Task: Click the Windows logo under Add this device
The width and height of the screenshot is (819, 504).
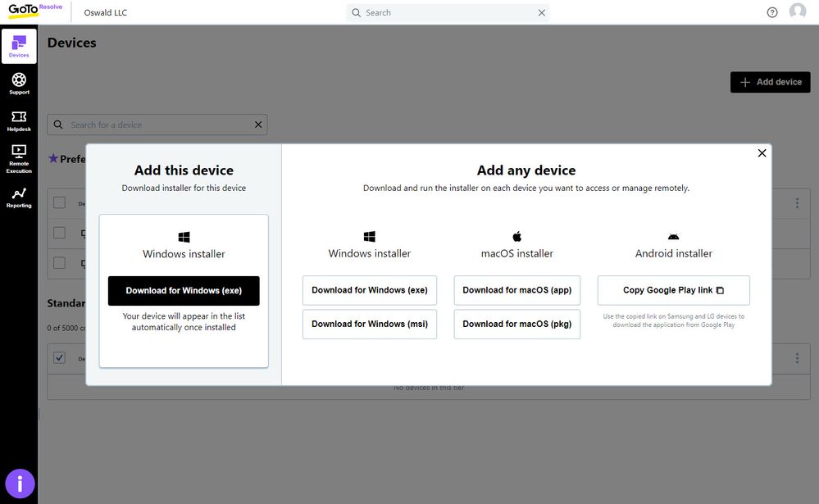Action: click(184, 237)
